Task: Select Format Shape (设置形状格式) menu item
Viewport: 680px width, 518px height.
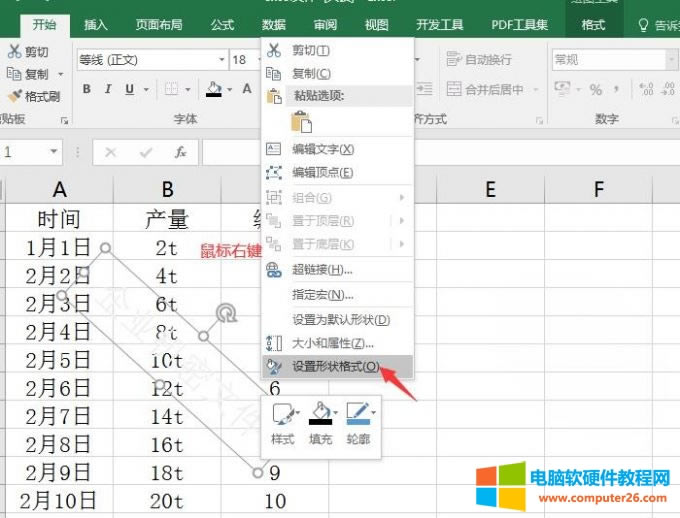Action: click(335, 367)
